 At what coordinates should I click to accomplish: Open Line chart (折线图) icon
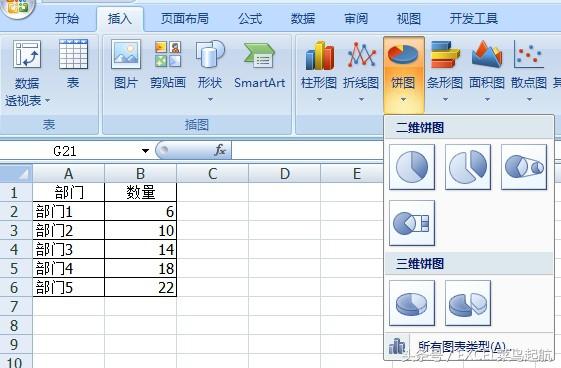click(x=361, y=55)
